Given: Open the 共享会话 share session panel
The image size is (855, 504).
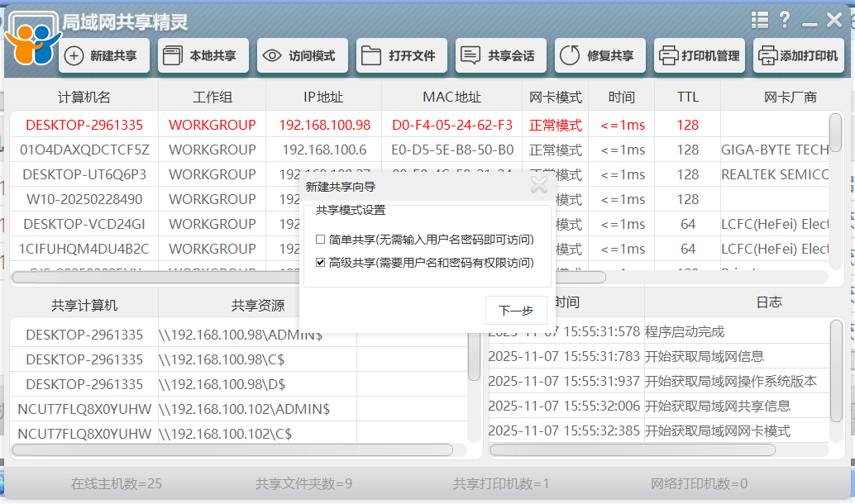Looking at the screenshot, I should click(500, 55).
